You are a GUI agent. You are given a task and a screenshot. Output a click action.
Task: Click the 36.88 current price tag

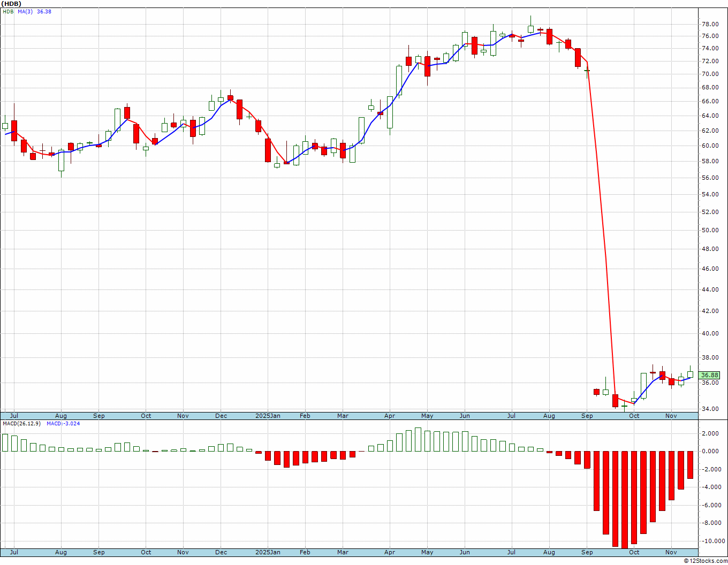click(709, 375)
